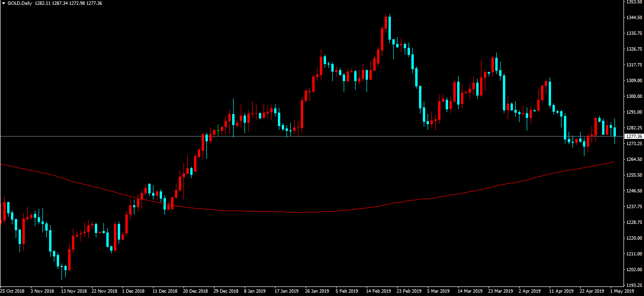Click the 13 Nov 2018 date label
Screen dimensions: 644x296
(x=74, y=291)
